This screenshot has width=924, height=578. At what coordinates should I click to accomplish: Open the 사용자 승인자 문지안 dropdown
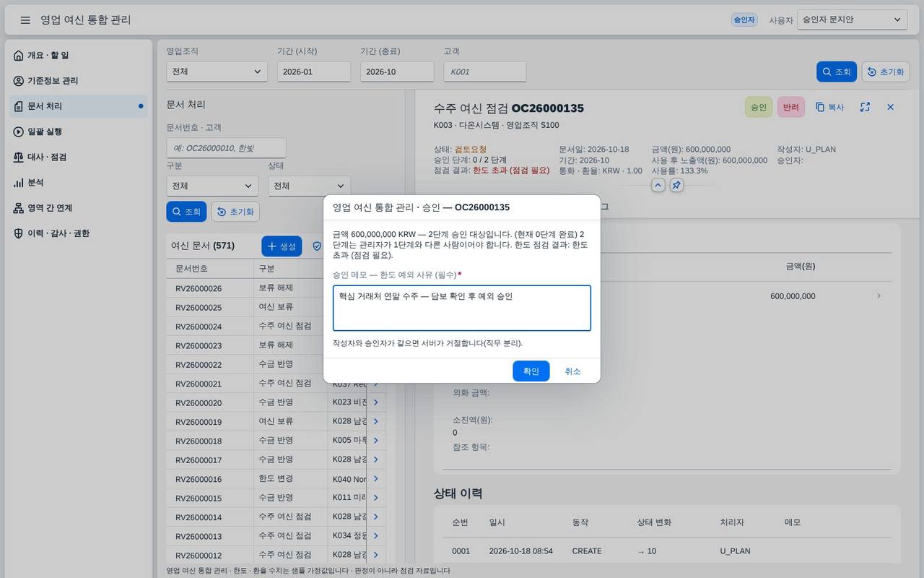[x=852, y=20]
